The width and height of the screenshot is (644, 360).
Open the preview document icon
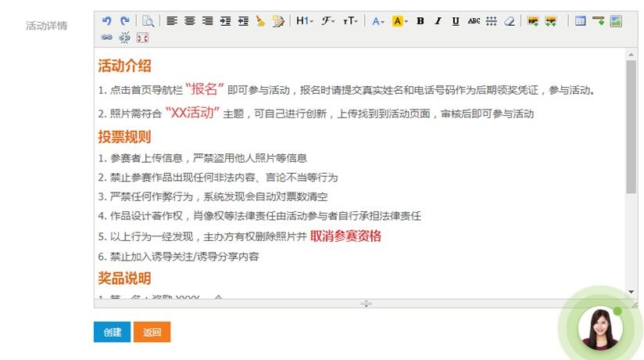point(148,21)
